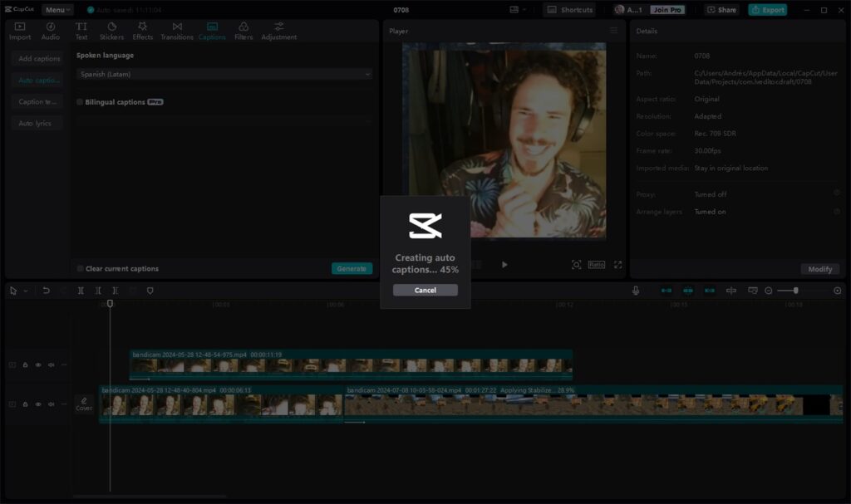Image resolution: width=851 pixels, height=504 pixels.
Task: Open the Import media tab
Action: (x=20, y=32)
